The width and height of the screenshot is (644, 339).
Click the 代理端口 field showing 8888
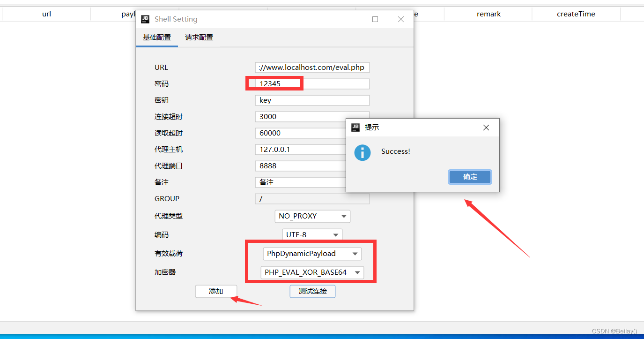[301, 166]
